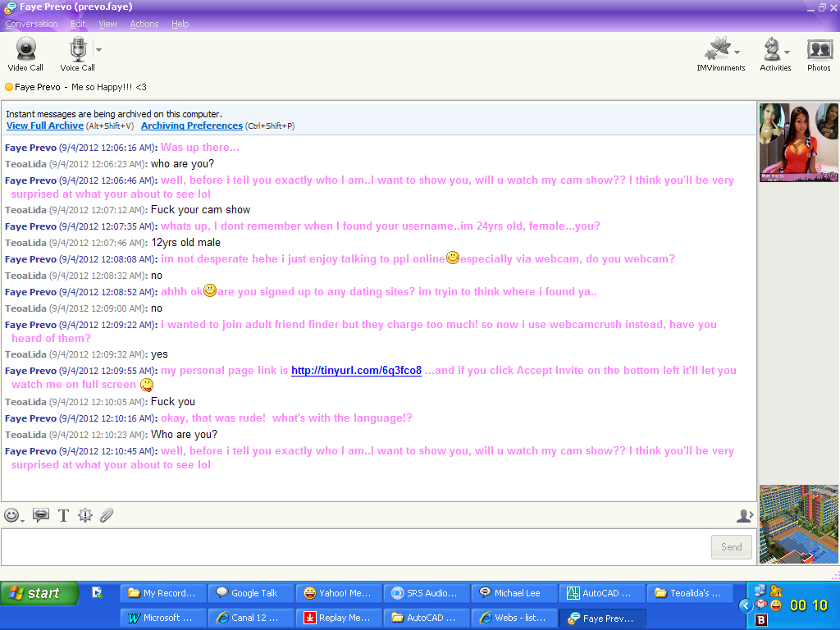Click the attach file paperclip icon
This screenshot has width=840, height=630.
click(x=107, y=515)
